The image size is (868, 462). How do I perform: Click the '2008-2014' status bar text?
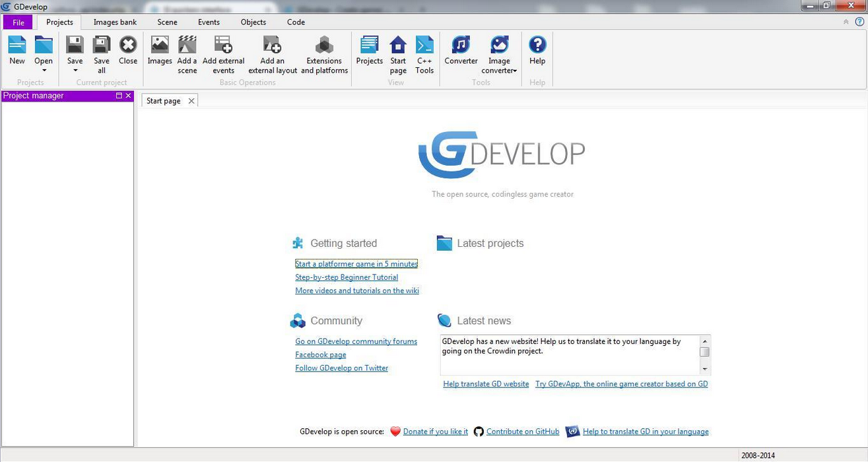click(758, 455)
